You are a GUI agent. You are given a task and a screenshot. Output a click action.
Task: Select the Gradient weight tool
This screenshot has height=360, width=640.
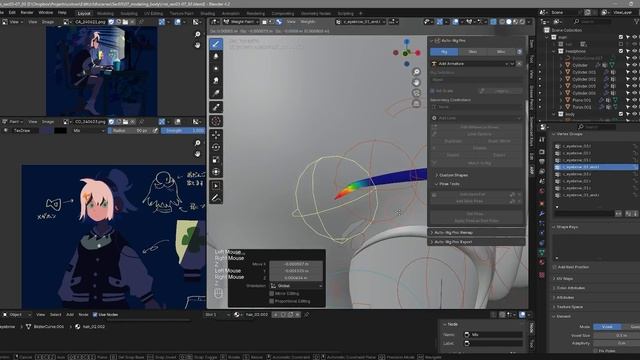pos(216,93)
